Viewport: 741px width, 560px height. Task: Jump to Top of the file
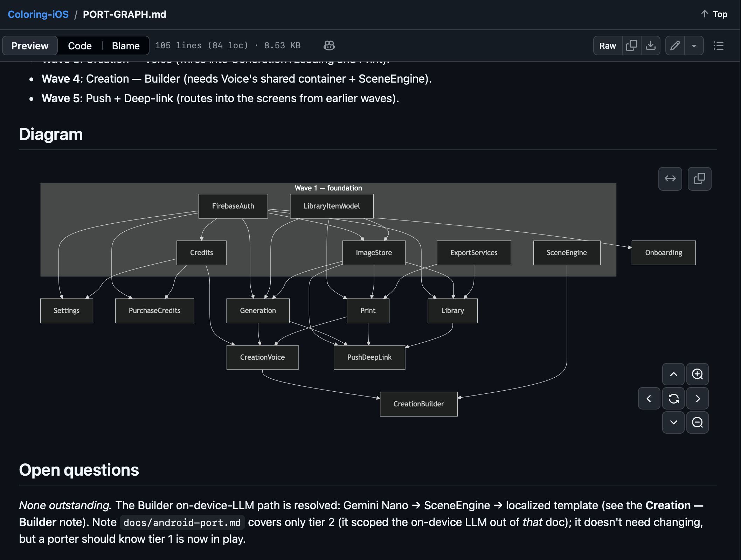tap(714, 14)
